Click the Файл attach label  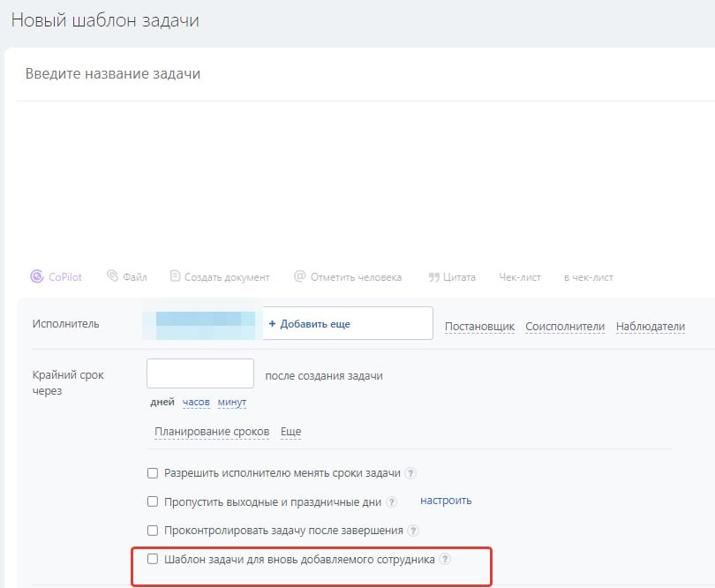[x=135, y=277]
